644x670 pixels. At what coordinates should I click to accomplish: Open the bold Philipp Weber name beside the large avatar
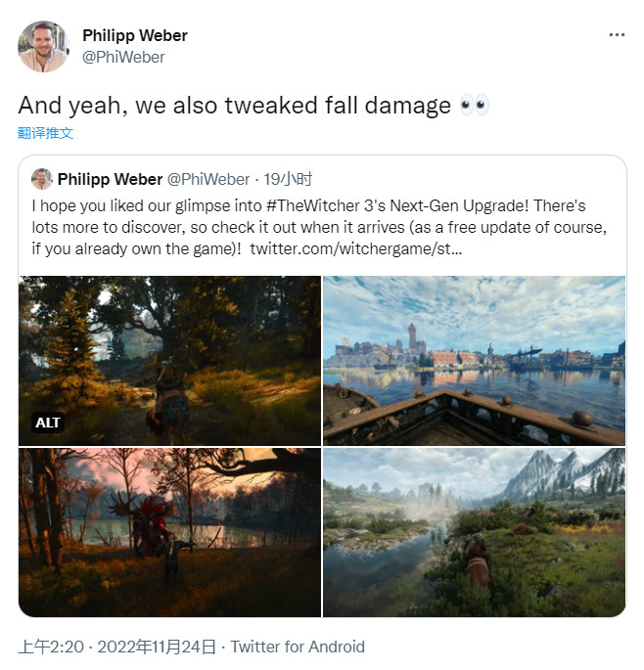point(135,35)
